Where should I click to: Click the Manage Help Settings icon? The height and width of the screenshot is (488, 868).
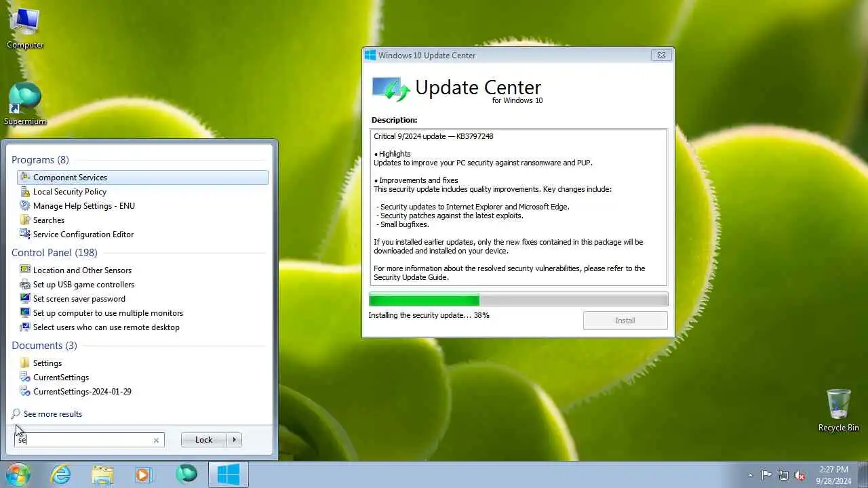pyautogui.click(x=25, y=206)
